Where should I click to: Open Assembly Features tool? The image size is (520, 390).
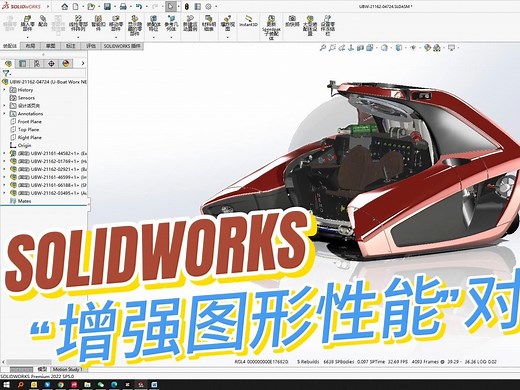point(153,24)
